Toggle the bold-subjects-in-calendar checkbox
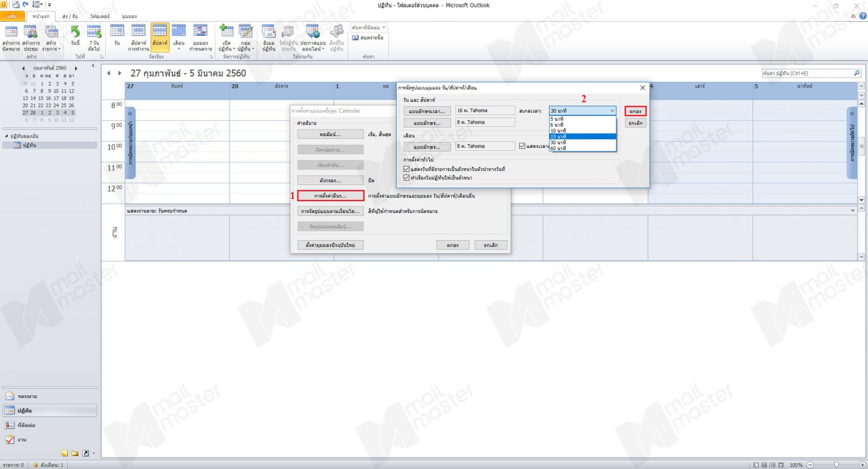 tap(406, 177)
